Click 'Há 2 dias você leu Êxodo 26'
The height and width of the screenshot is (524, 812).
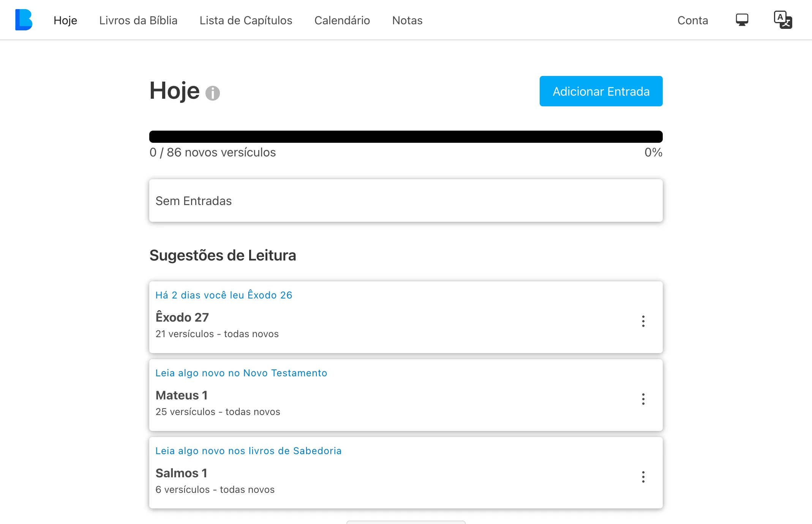[x=224, y=295]
